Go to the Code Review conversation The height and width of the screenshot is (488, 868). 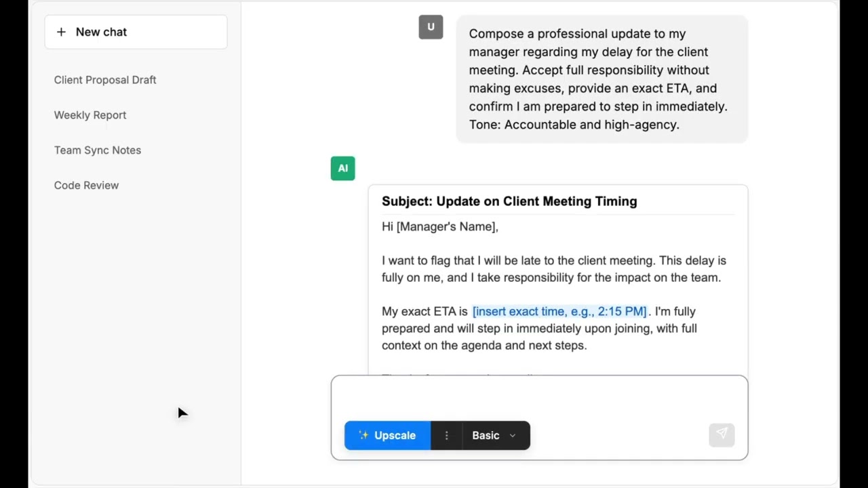tap(86, 186)
